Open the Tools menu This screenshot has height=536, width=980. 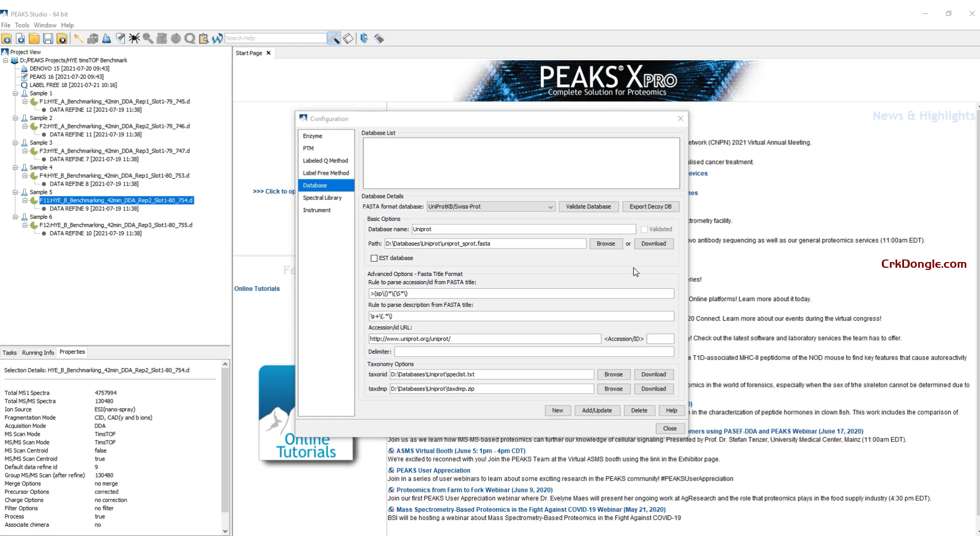point(22,25)
